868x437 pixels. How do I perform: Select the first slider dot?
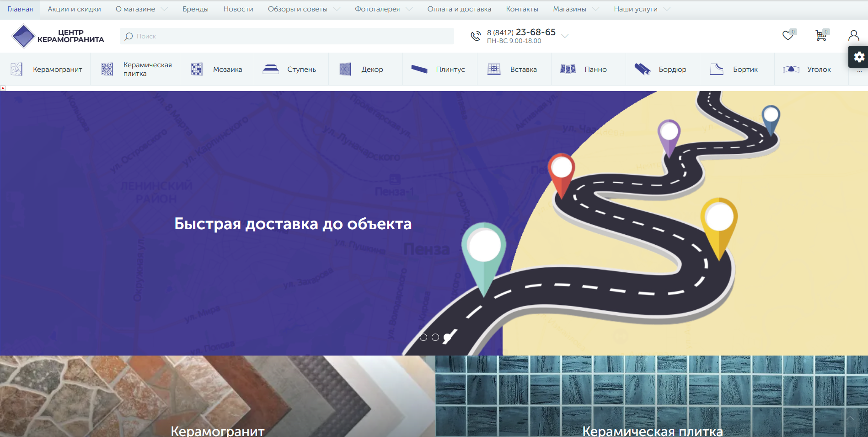(423, 337)
